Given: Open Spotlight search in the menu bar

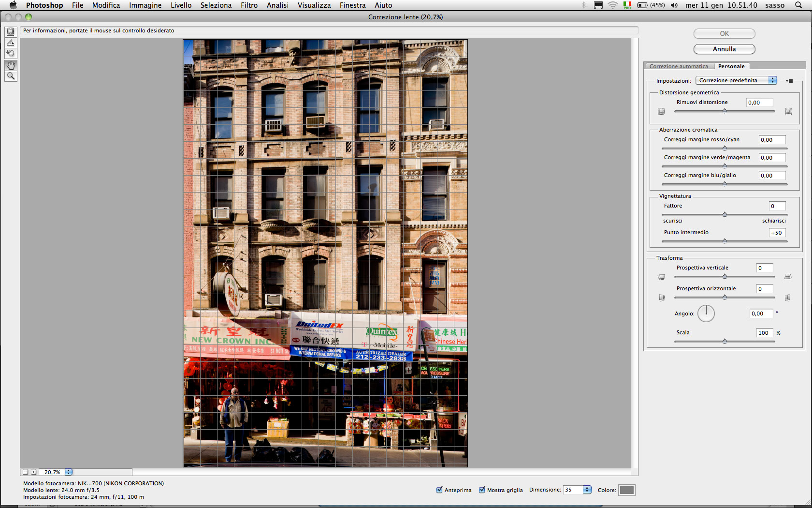Looking at the screenshot, I should coord(798,5).
